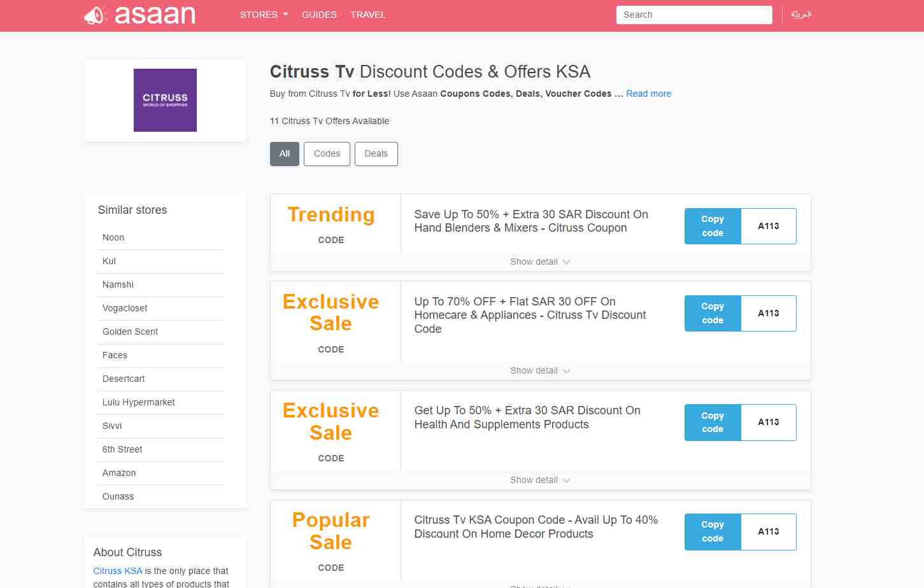Open the STORES dropdown menu
The width and height of the screenshot is (924, 588).
[264, 15]
